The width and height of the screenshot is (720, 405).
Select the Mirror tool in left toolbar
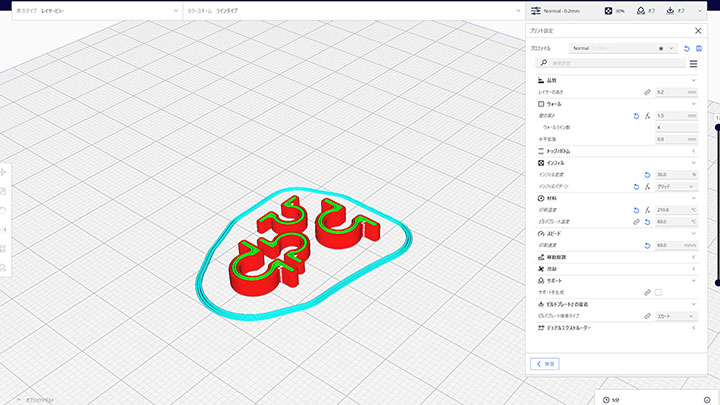click(3, 230)
